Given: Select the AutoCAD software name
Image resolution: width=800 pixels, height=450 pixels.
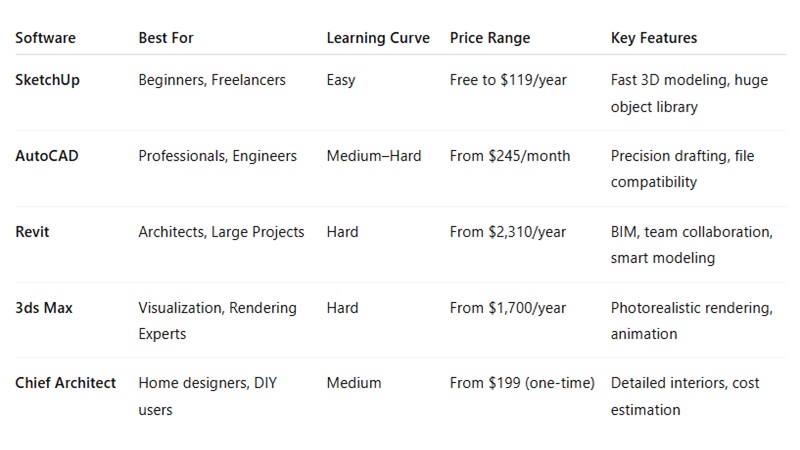Looking at the screenshot, I should coord(47,156).
